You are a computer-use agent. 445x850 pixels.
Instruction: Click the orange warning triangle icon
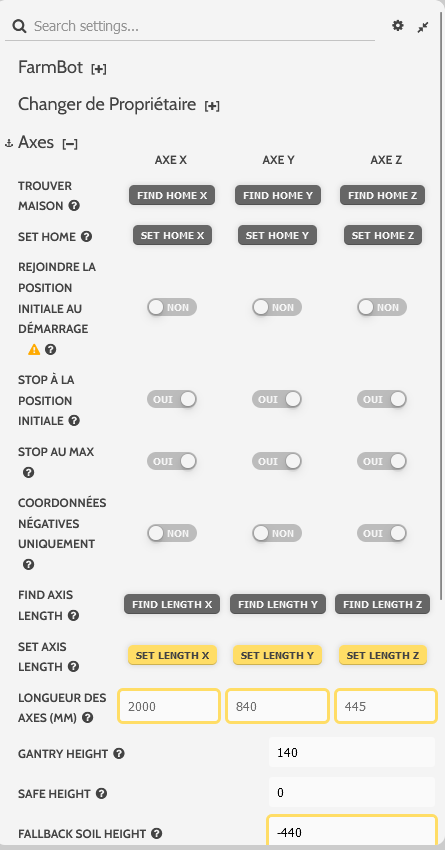34,350
